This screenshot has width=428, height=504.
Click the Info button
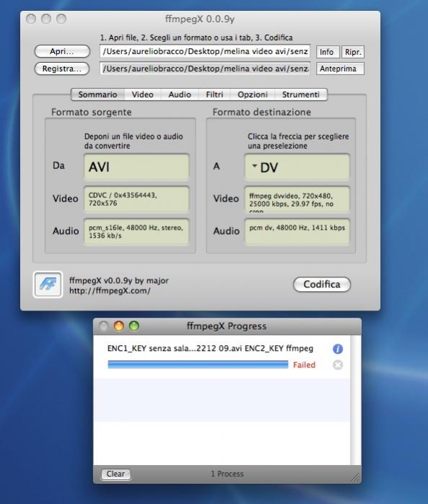pos(328,52)
